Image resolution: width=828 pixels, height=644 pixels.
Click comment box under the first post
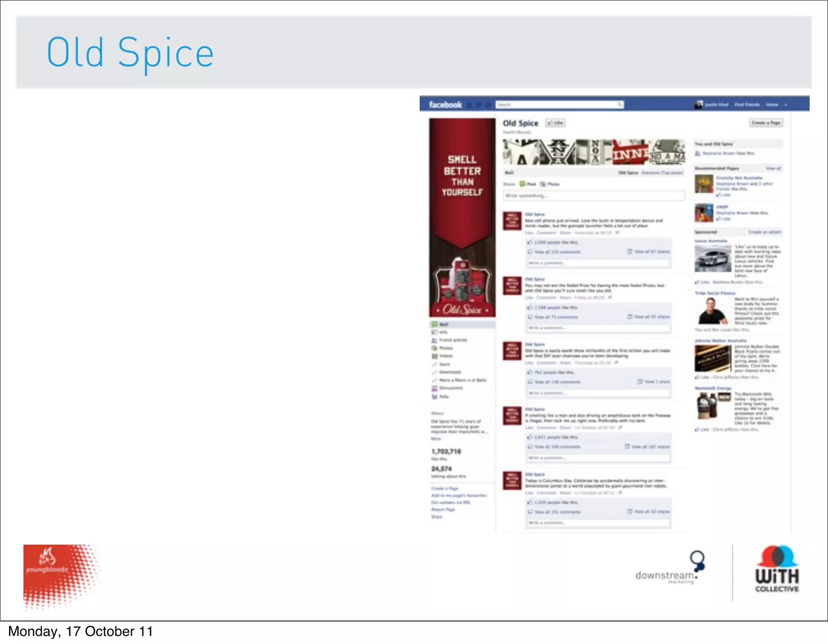(x=598, y=263)
